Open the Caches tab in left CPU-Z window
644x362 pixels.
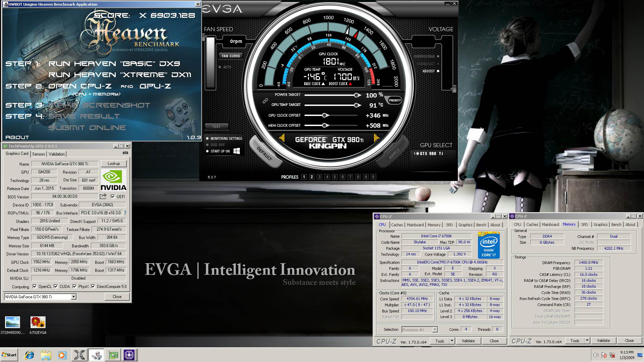click(397, 225)
